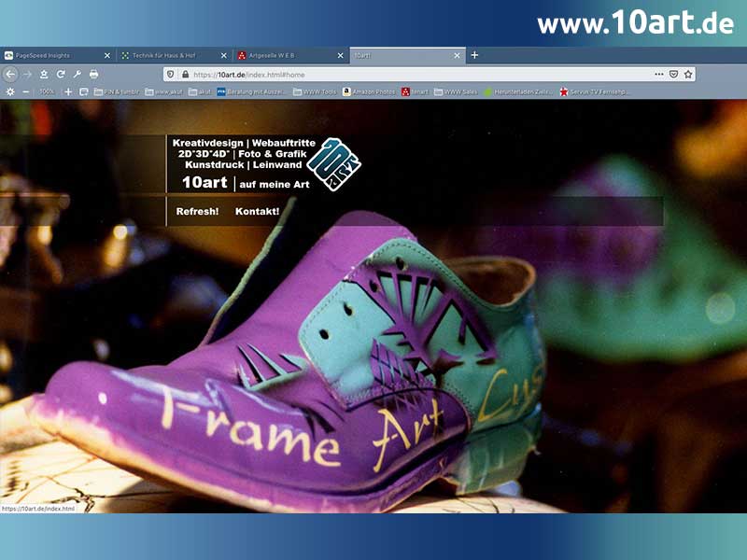This screenshot has width=747, height=560.
Task: Zoom in with the plus icon
Action: coord(68,91)
